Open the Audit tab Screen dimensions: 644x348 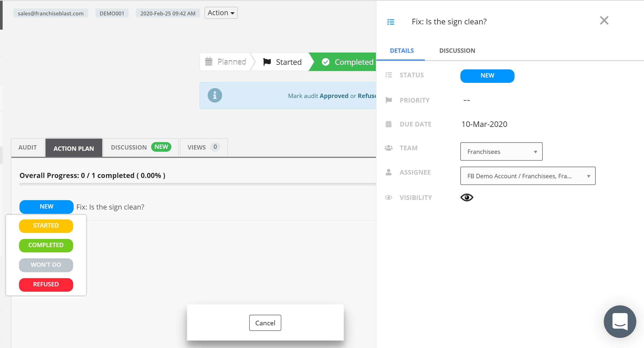pyautogui.click(x=27, y=148)
